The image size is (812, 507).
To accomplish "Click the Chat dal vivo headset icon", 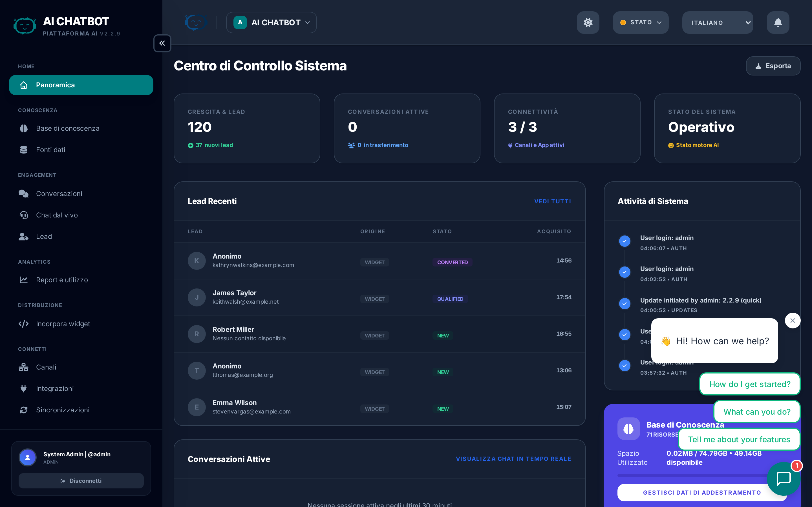I will click(23, 215).
